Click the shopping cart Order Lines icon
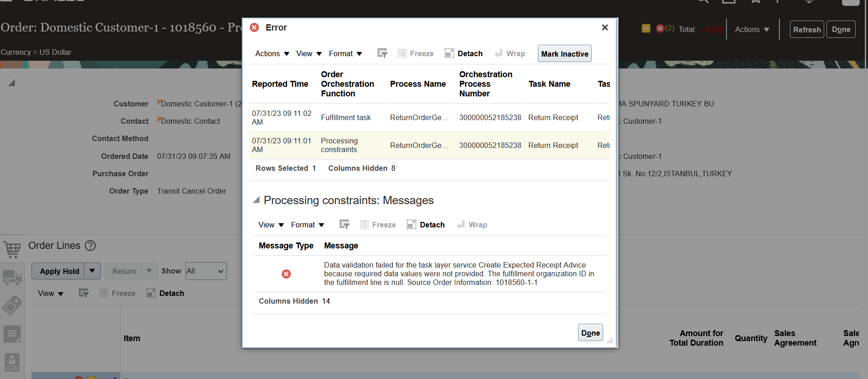The height and width of the screenshot is (379, 868). [12, 249]
